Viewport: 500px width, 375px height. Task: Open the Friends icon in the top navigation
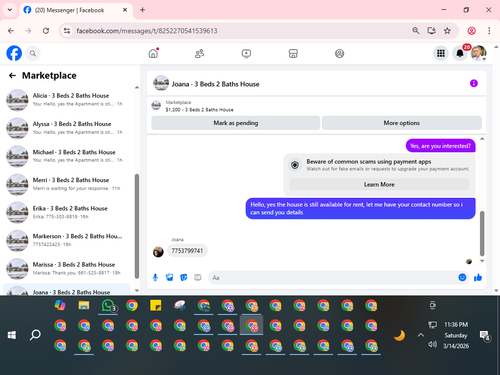(x=200, y=53)
